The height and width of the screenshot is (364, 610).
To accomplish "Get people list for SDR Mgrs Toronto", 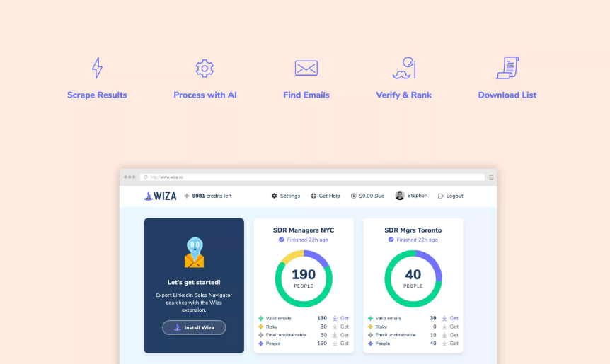I will point(450,344).
